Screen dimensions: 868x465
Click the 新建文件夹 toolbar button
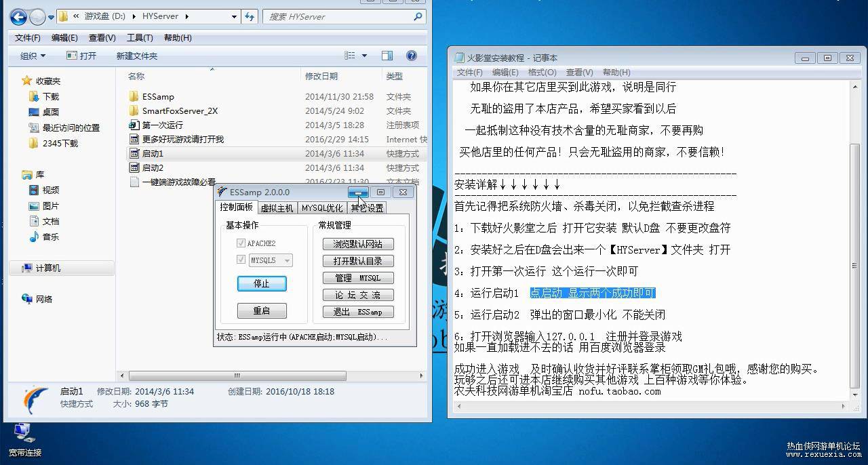click(136, 56)
